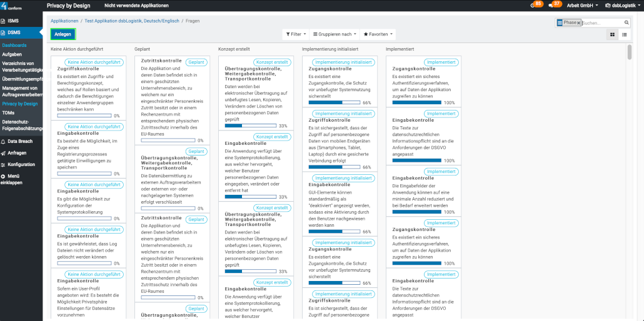Open the Filter dropdown
The height and width of the screenshot is (321, 644).
coord(295,34)
